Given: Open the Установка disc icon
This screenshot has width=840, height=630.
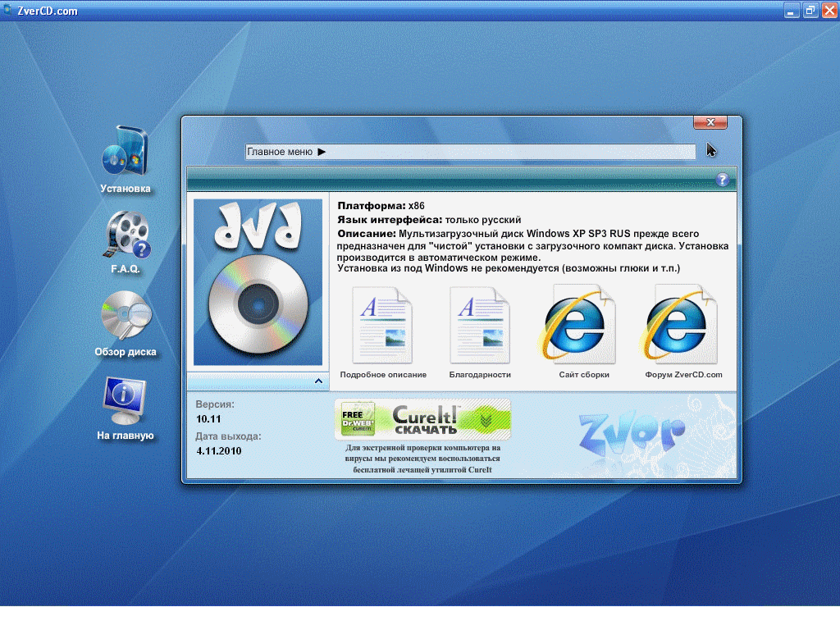Looking at the screenshot, I should tap(126, 152).
